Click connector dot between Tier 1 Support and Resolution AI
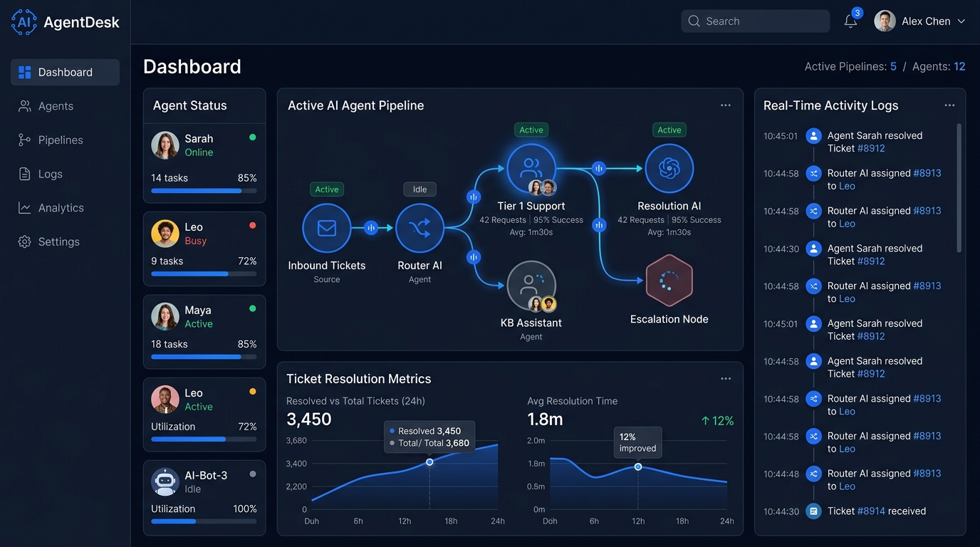980x547 pixels. tap(599, 169)
